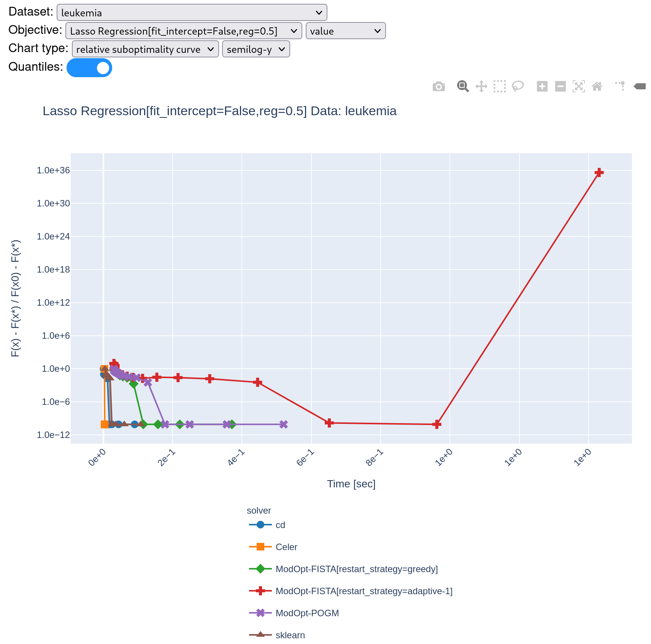The width and height of the screenshot is (651, 644).
Task: Click the last red adaptive-1 data point at 1e+36
Action: [599, 173]
